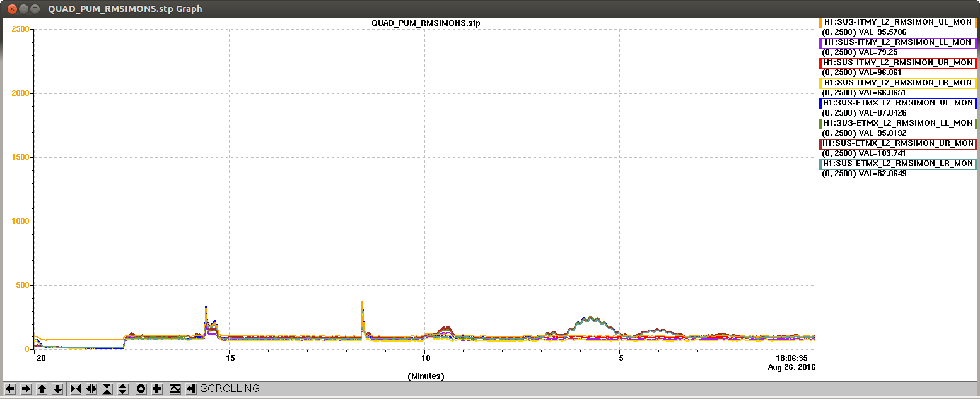Click the pan up arrow button

(x=42, y=389)
